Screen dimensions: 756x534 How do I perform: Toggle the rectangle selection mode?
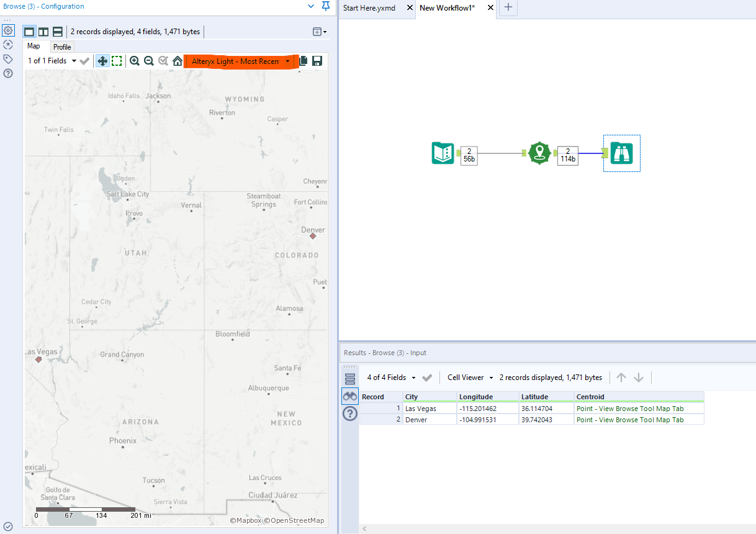coord(117,61)
